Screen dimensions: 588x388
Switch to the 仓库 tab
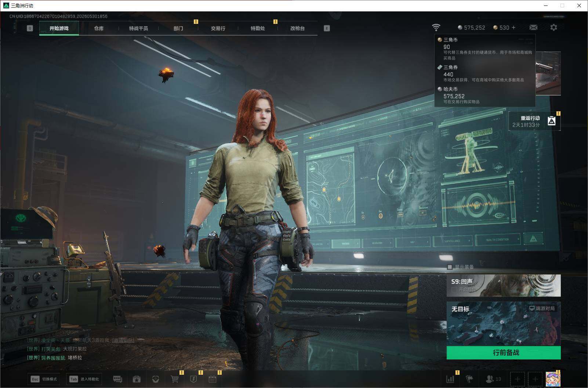pyautogui.click(x=99, y=28)
